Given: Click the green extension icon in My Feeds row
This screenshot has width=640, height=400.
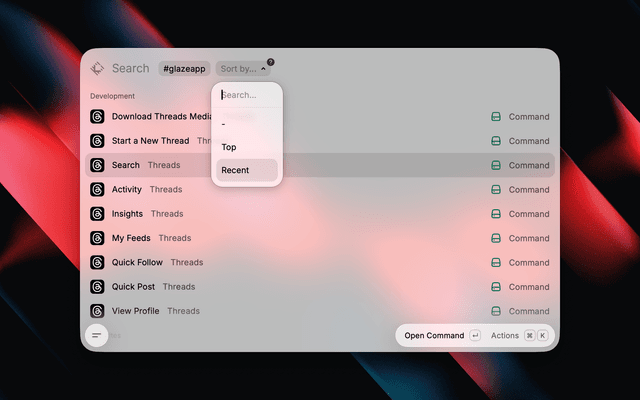Looking at the screenshot, I should coord(496,238).
